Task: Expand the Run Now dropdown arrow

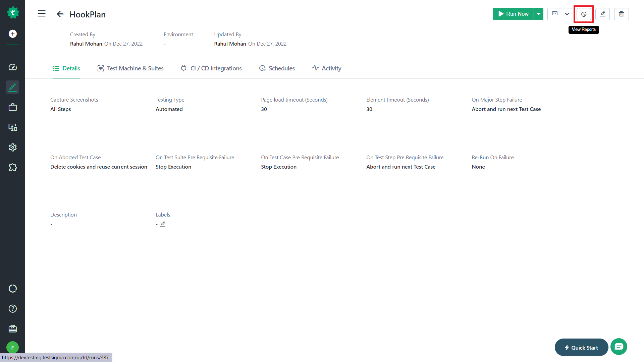Action: click(539, 14)
